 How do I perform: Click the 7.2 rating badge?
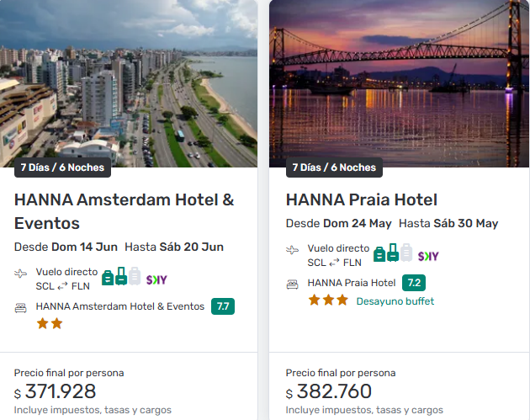point(414,283)
